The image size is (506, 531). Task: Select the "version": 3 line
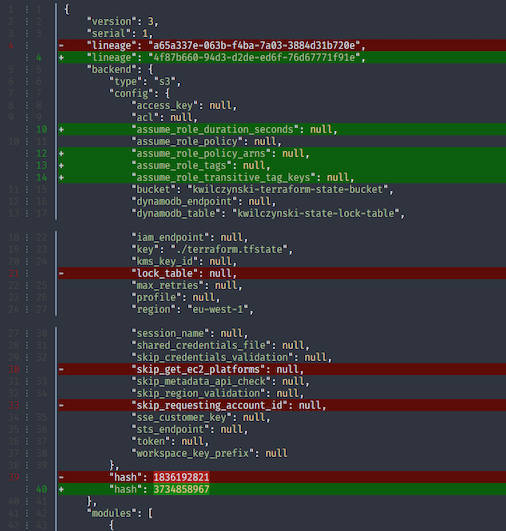(123, 21)
